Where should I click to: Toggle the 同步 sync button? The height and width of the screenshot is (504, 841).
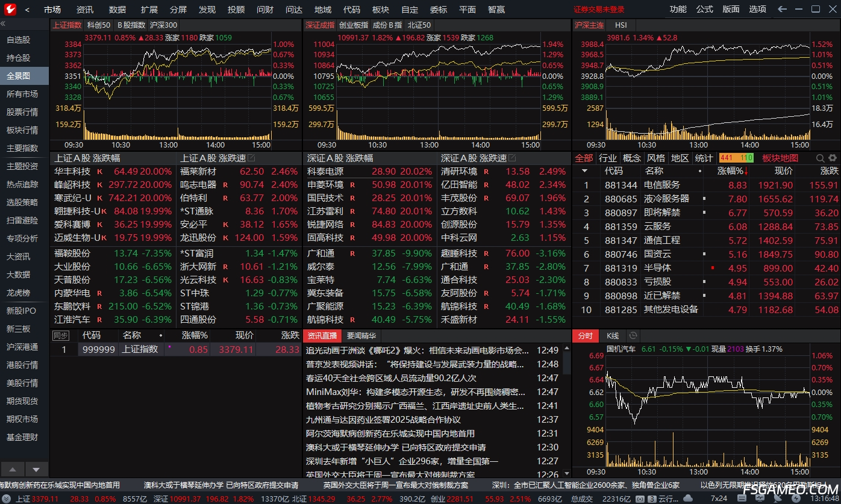tap(61, 335)
